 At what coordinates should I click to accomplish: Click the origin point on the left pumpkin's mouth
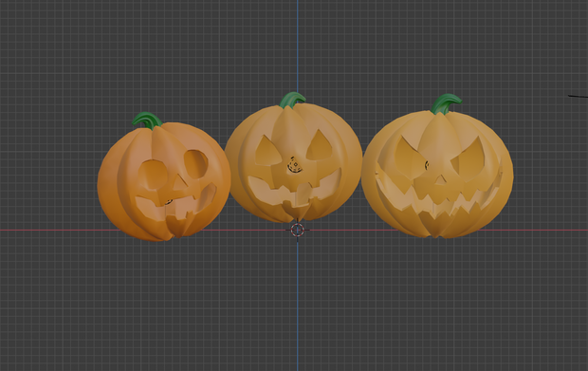pos(169,202)
